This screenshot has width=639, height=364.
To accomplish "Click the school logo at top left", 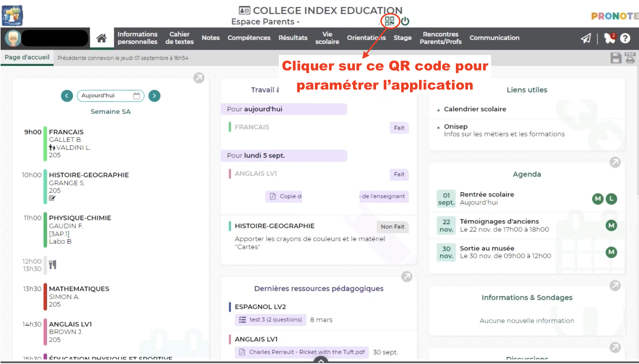I will (12, 15).
